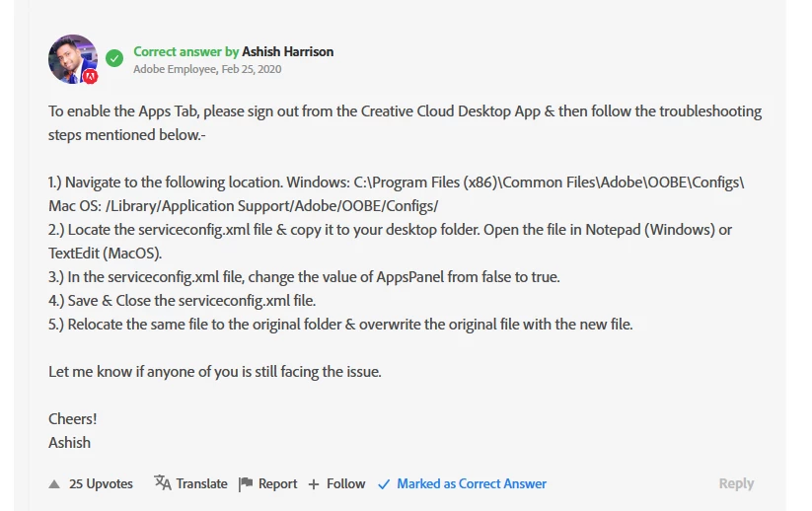The image size is (812, 511).
Task: Click the Windows OOBE Configs path text
Action: point(549,182)
